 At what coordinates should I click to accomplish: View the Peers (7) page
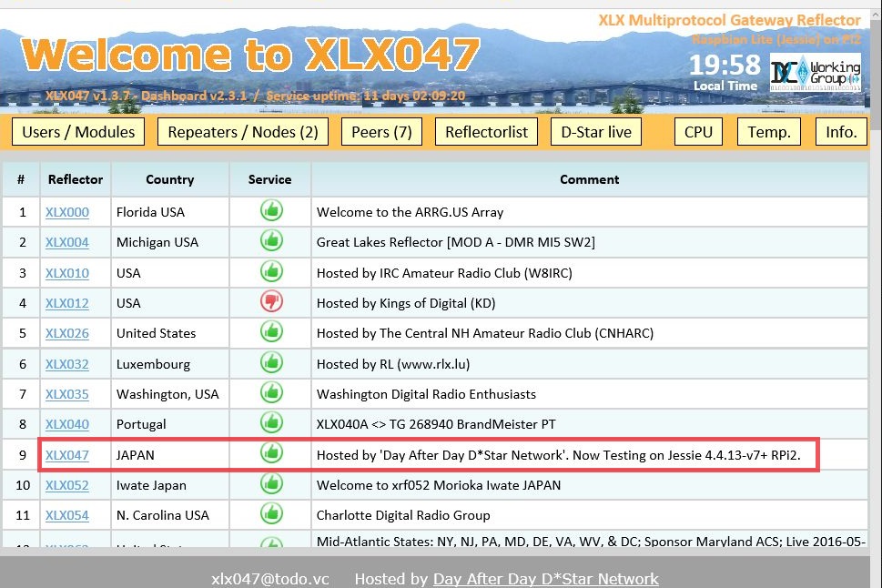pyautogui.click(x=380, y=131)
